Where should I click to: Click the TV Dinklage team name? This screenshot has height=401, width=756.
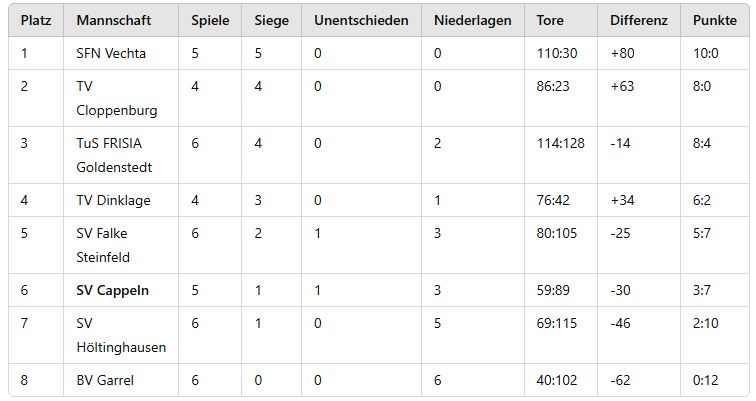[x=113, y=200]
